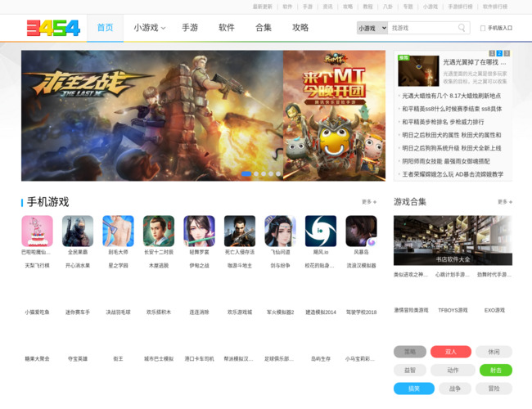This screenshot has height=409, width=532.
Task: Select the 益智 tag
Action: tap(410, 370)
